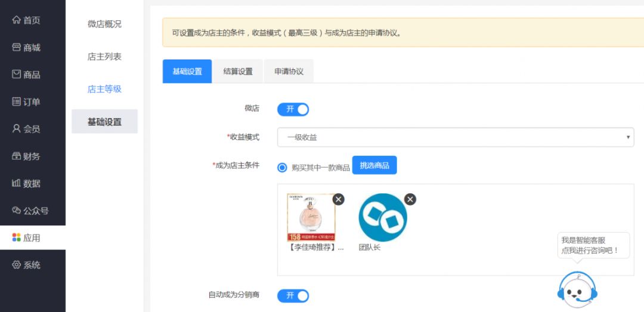Click the gear icon beside 系统
Screen dimensions: 644x312
16,265
